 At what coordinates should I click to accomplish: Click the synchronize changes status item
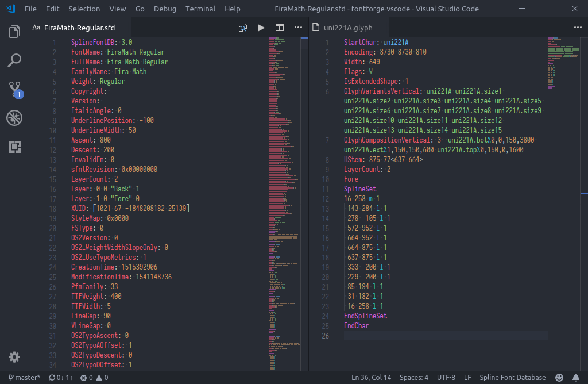tap(61, 377)
